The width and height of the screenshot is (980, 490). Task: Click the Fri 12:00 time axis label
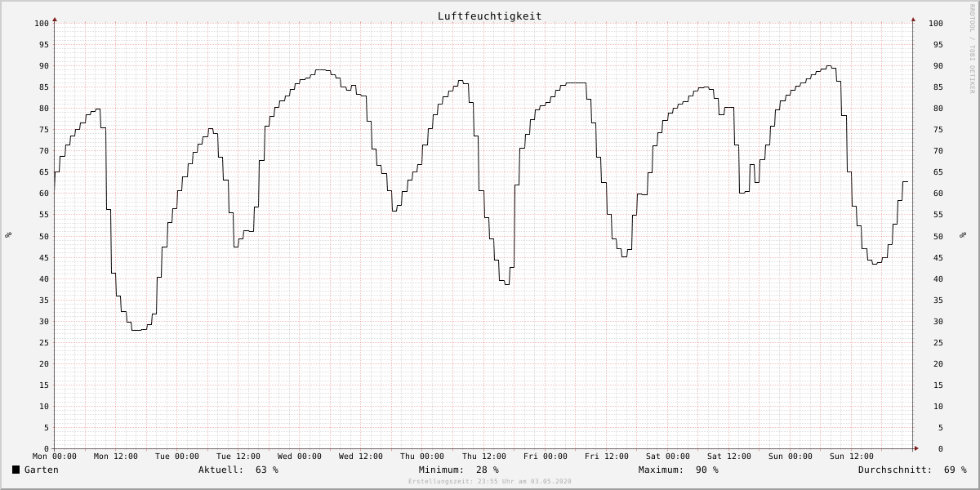click(607, 457)
